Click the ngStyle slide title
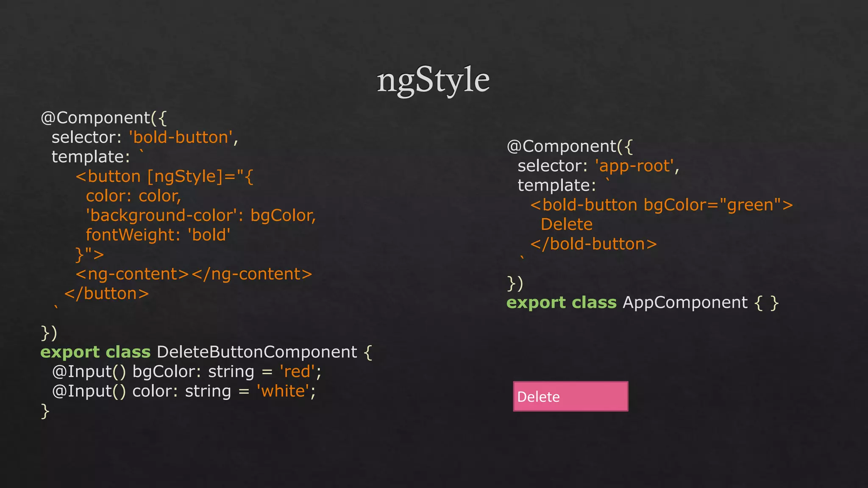 433,80
